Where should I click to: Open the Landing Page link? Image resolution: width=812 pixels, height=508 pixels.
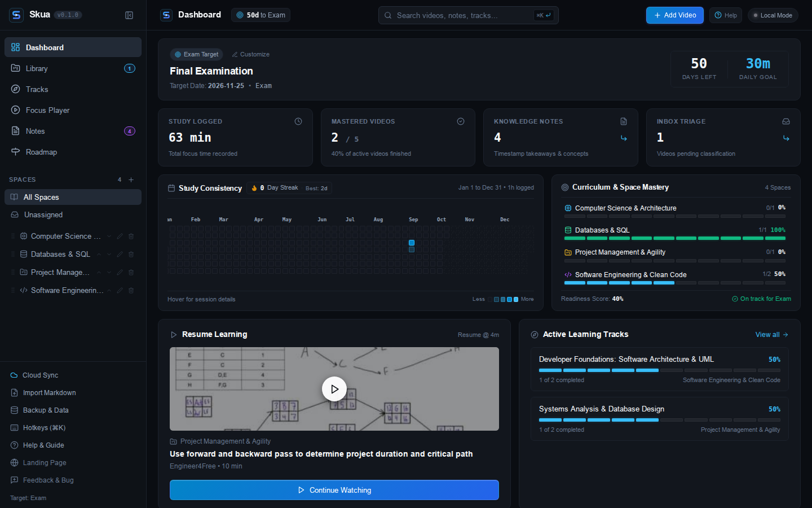click(73, 463)
